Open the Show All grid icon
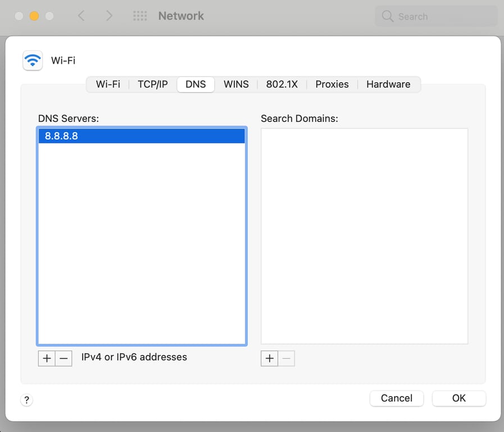504x432 pixels. (x=139, y=16)
